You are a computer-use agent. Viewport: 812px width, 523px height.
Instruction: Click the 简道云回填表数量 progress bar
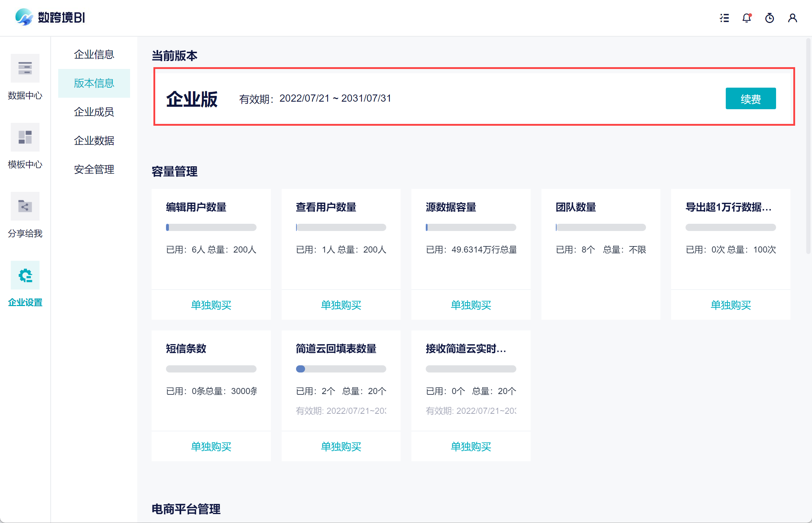pyautogui.click(x=341, y=369)
